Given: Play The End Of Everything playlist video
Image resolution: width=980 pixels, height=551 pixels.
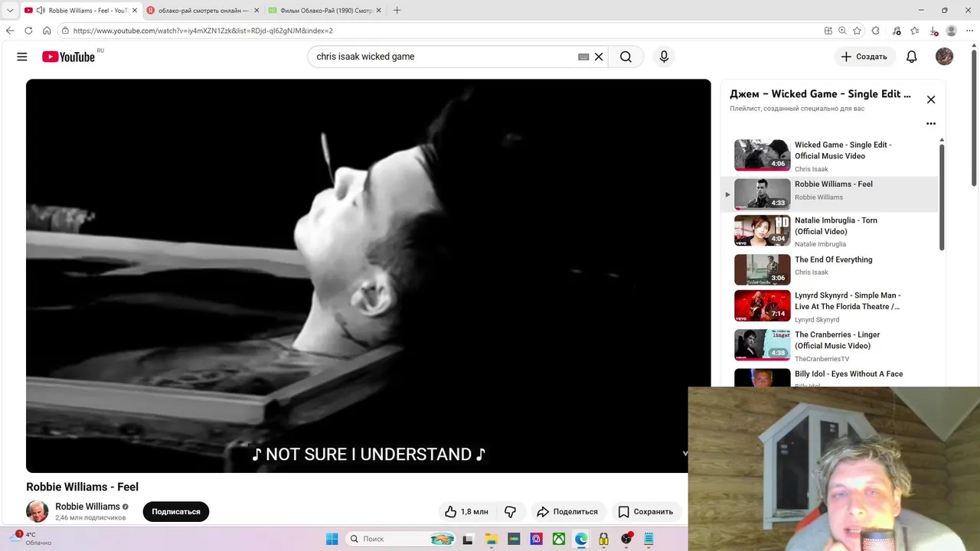Looking at the screenshot, I should [829, 269].
